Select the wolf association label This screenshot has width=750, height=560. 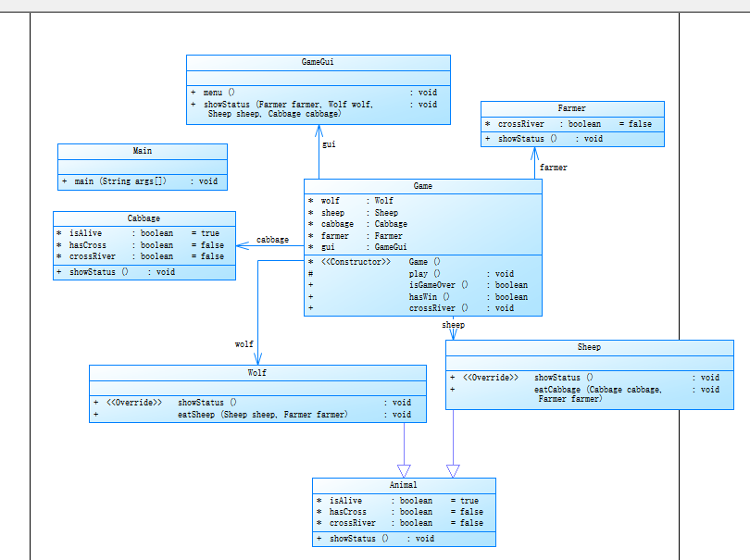click(x=244, y=344)
